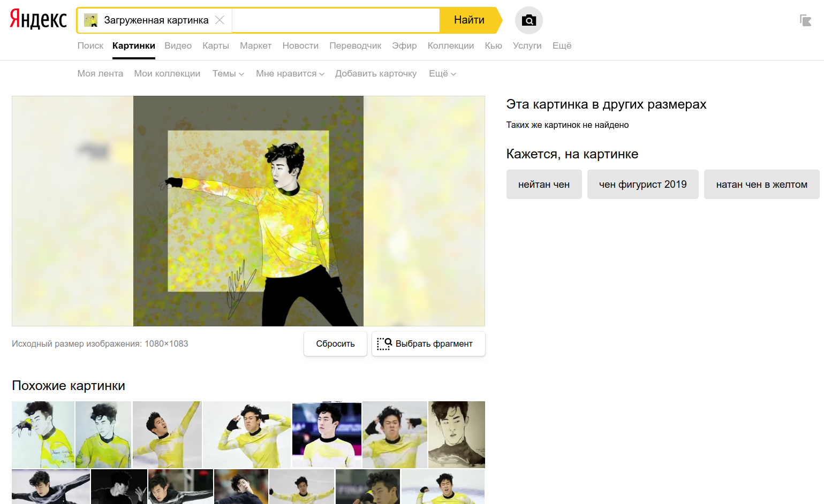Click inside the search input field
The width and height of the screenshot is (824, 504).
pos(335,20)
